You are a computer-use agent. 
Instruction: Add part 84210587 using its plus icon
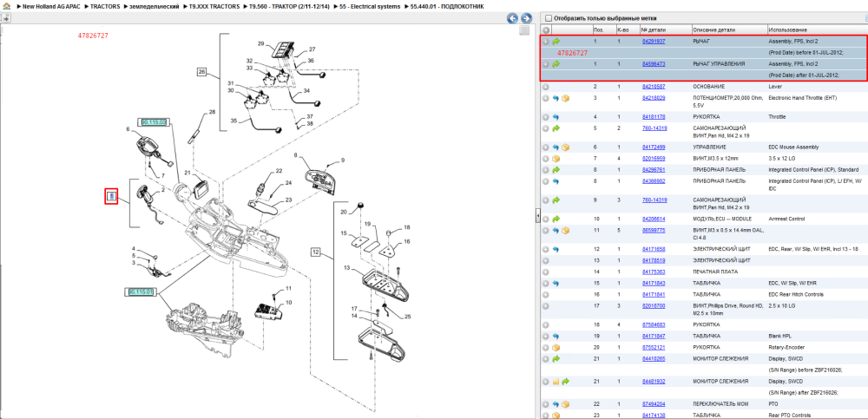546,87
